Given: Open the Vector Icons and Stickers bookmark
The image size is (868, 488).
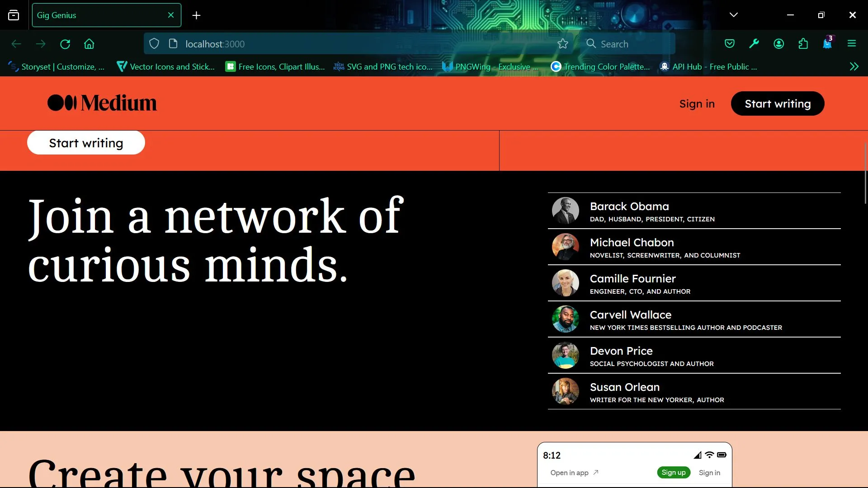Looking at the screenshot, I should click(166, 67).
